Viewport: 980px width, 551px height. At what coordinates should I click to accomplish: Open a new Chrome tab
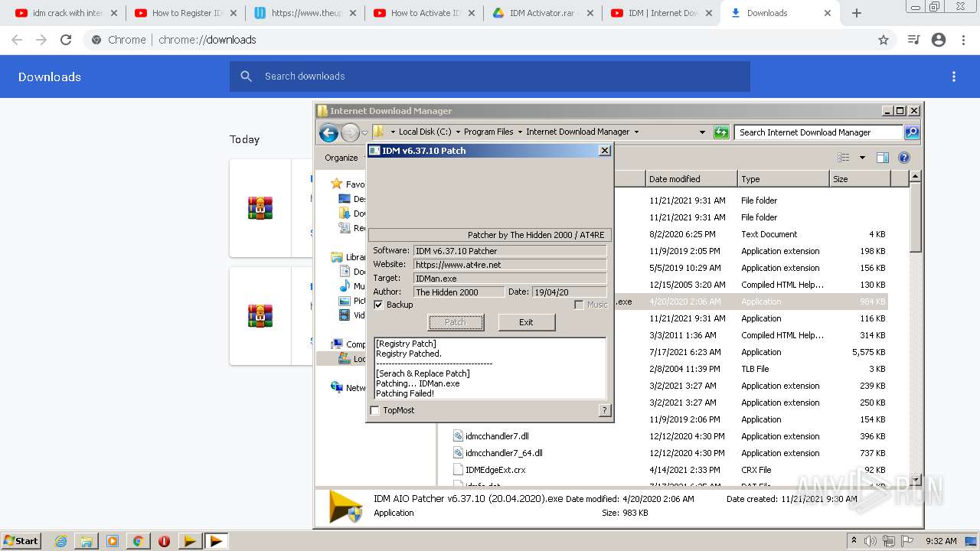point(857,13)
